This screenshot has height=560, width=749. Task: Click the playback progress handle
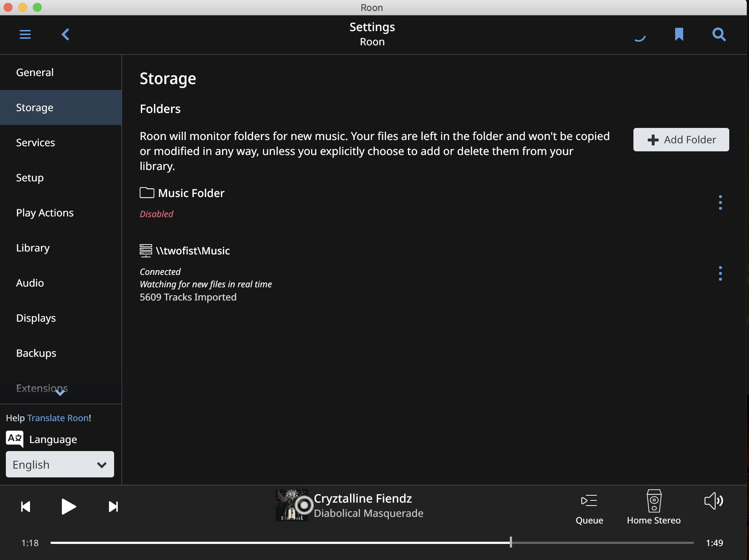(511, 542)
